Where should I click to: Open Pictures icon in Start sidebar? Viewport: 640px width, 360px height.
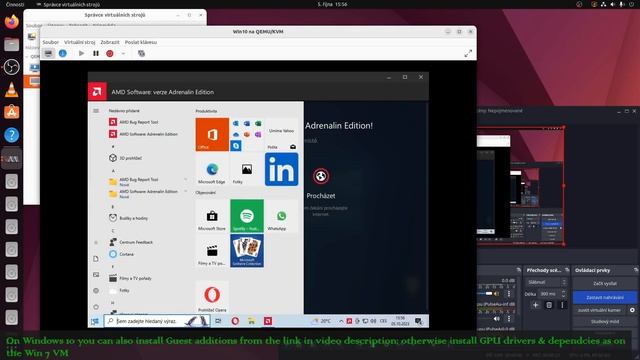click(x=96, y=275)
